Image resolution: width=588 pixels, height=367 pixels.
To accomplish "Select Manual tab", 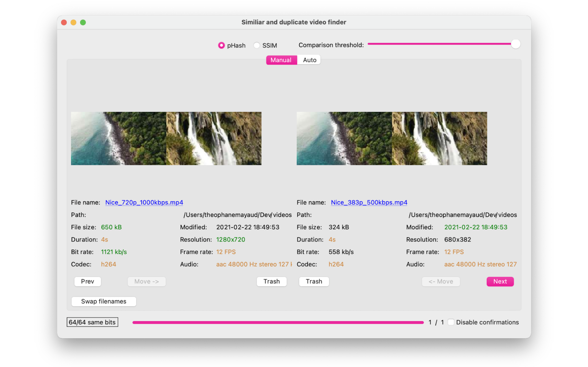I will (x=280, y=60).
